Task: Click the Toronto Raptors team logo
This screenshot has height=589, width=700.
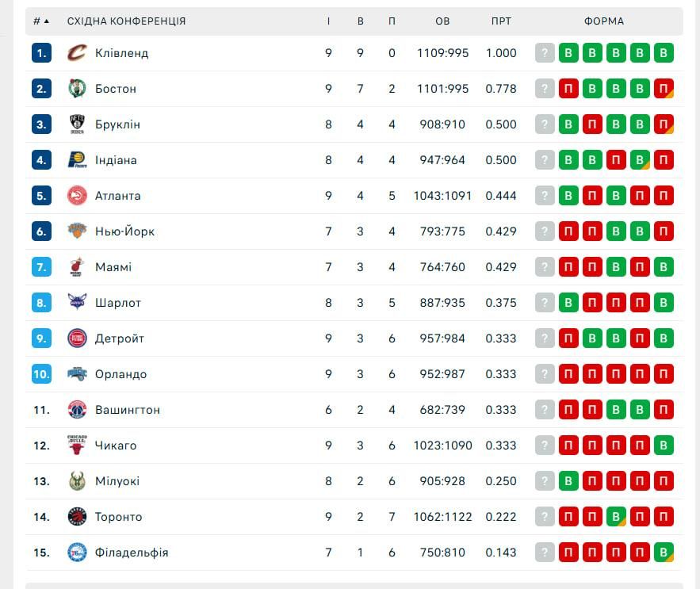Action: 77,517
